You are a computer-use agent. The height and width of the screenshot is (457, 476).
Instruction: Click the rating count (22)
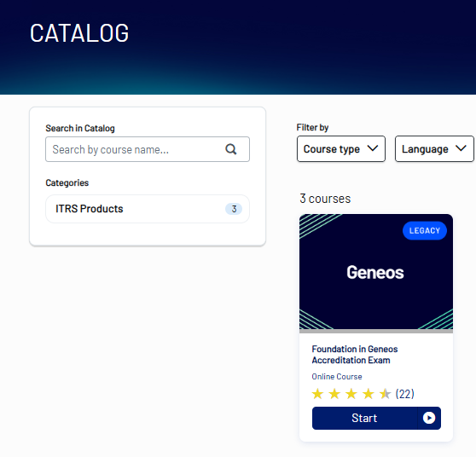point(404,394)
